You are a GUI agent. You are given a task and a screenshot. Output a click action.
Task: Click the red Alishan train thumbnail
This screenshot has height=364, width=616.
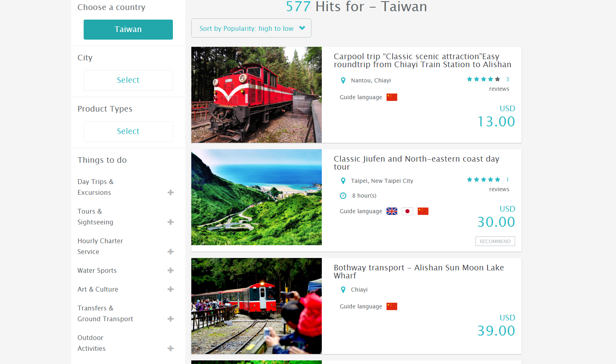256,95
